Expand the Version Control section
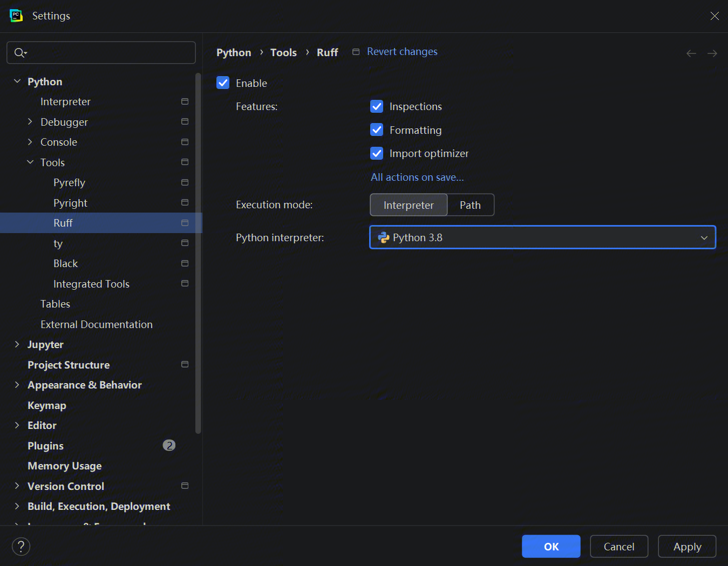 17,486
